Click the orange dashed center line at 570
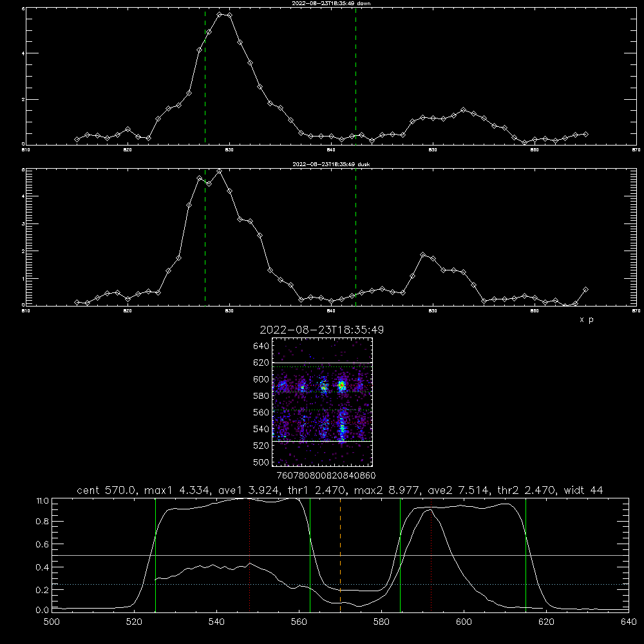This screenshot has width=644, height=644. pyautogui.click(x=341, y=554)
